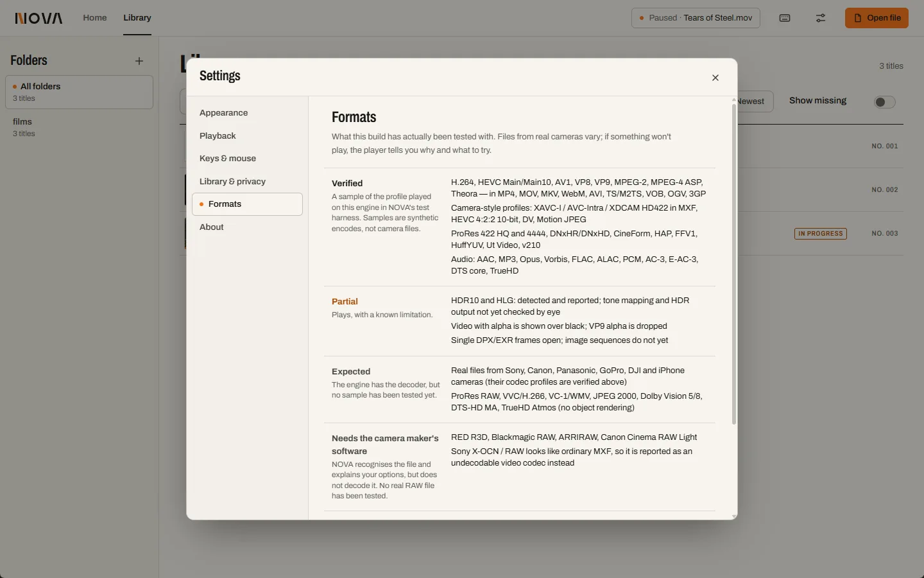Click the Folders heading

29,60
